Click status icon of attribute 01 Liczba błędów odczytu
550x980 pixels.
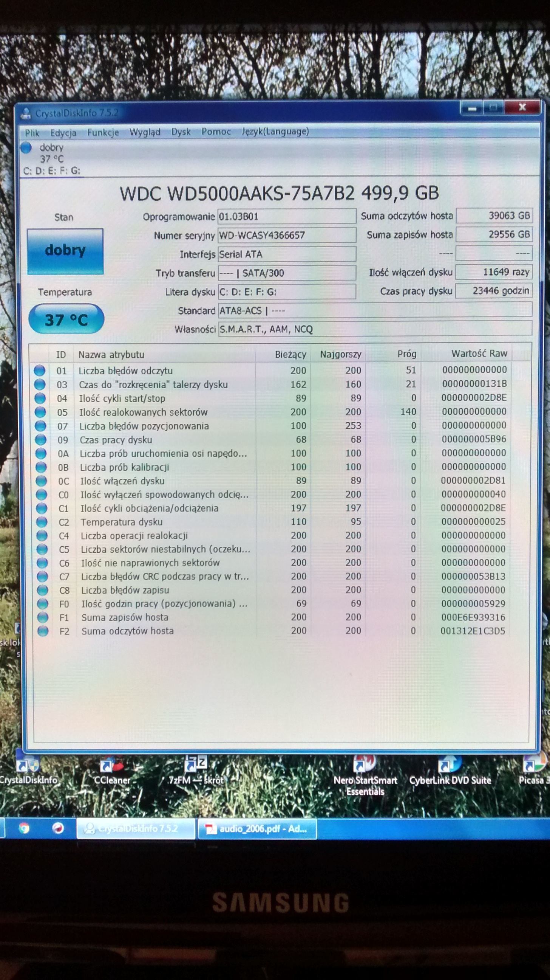click(39, 371)
